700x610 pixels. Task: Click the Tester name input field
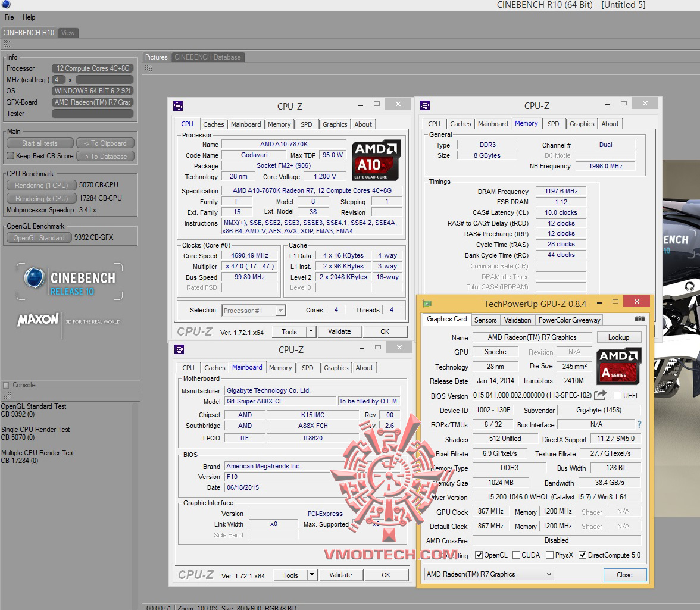[92, 114]
